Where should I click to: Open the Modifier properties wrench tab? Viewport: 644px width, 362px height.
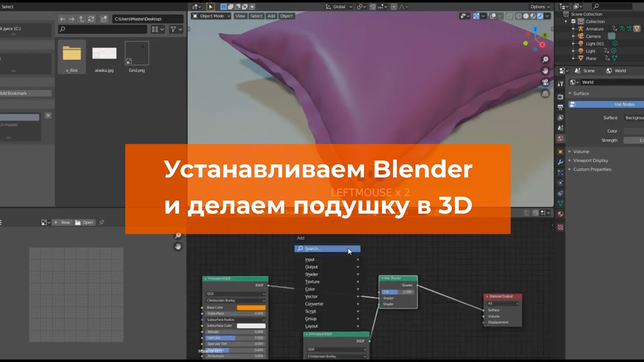click(560, 162)
